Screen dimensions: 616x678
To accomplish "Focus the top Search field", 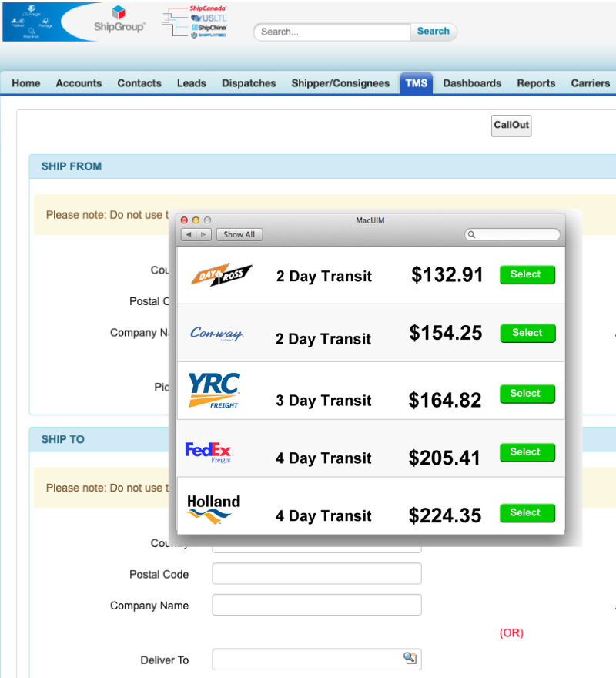I will click(333, 32).
